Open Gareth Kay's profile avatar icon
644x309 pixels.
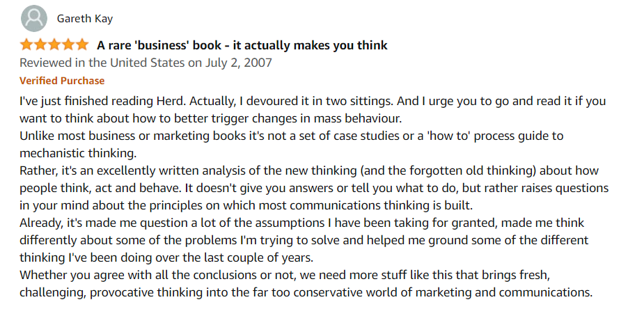click(33, 19)
